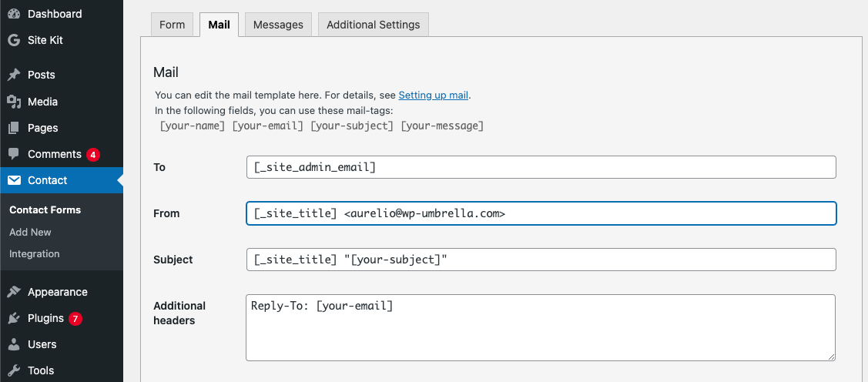Image resolution: width=868 pixels, height=382 pixels.
Task: Click the Comments speech bubble icon
Action: (x=14, y=154)
